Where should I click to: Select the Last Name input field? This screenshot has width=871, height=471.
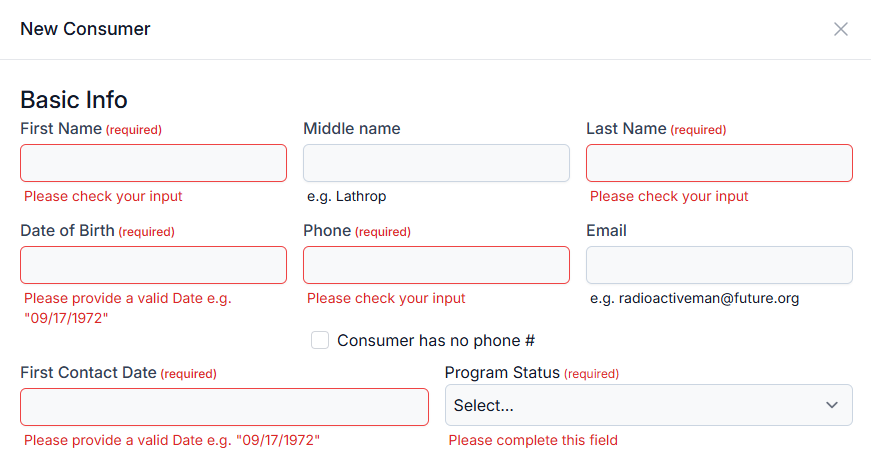(719, 163)
